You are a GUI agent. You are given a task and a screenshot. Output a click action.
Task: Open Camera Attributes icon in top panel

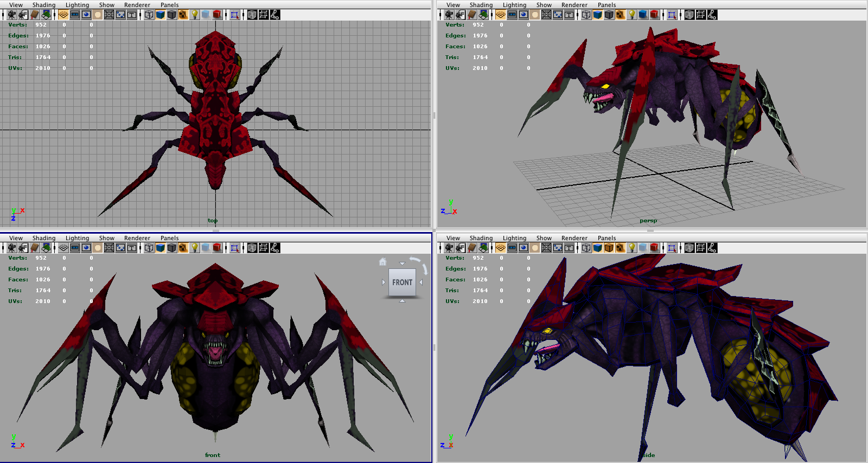click(x=23, y=15)
